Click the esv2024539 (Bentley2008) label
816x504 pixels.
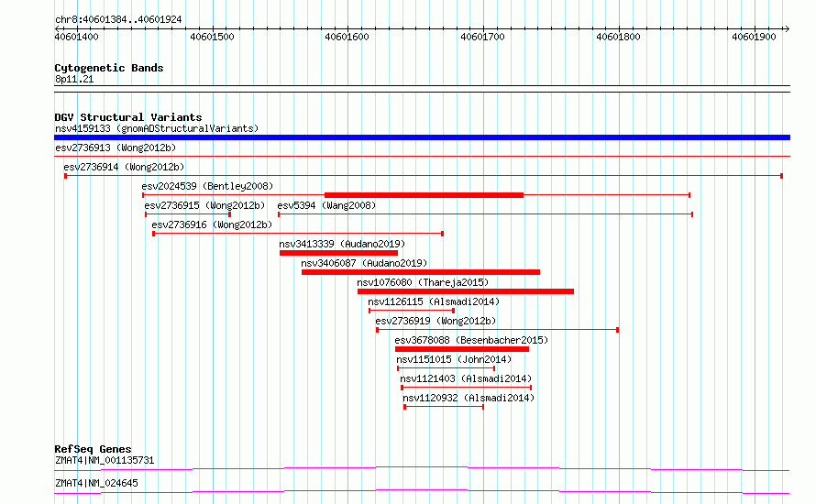click(x=207, y=186)
